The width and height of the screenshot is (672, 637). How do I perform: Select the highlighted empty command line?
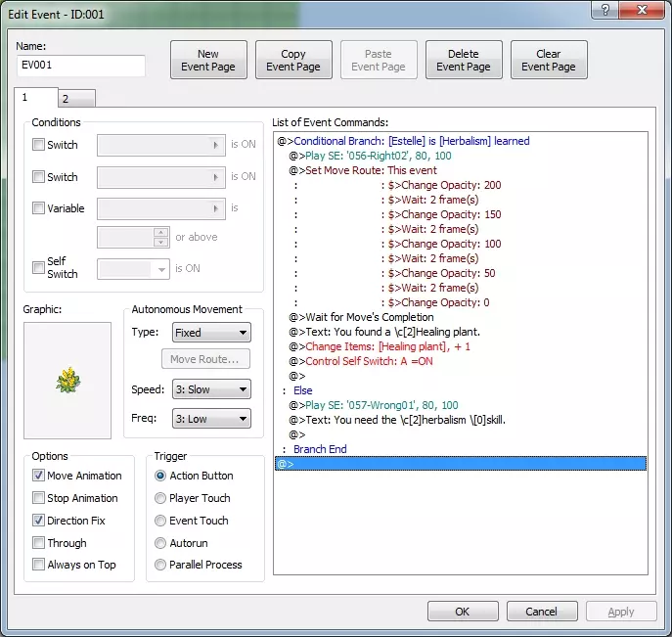tap(461, 464)
